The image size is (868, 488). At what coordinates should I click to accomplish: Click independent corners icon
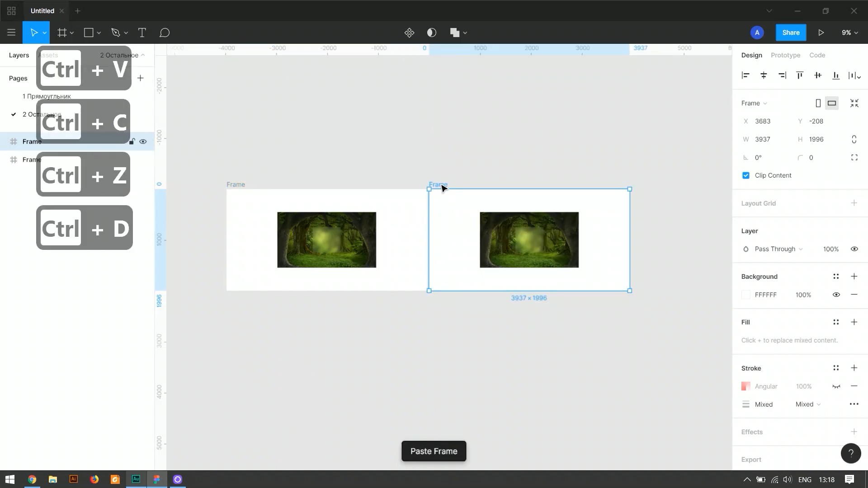click(854, 158)
